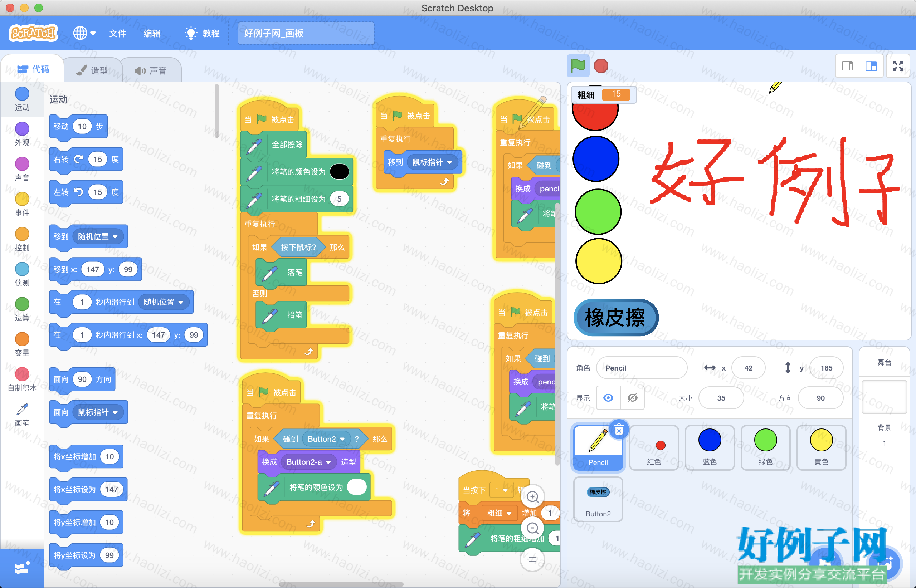Switch to the 代码 tab
The width and height of the screenshot is (916, 588).
tap(33, 69)
